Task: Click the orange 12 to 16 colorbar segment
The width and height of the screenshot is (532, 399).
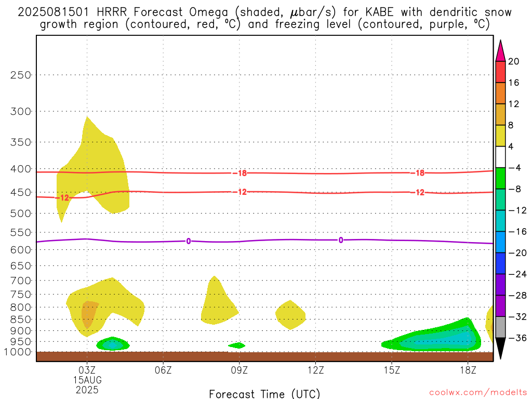Action: 500,94
